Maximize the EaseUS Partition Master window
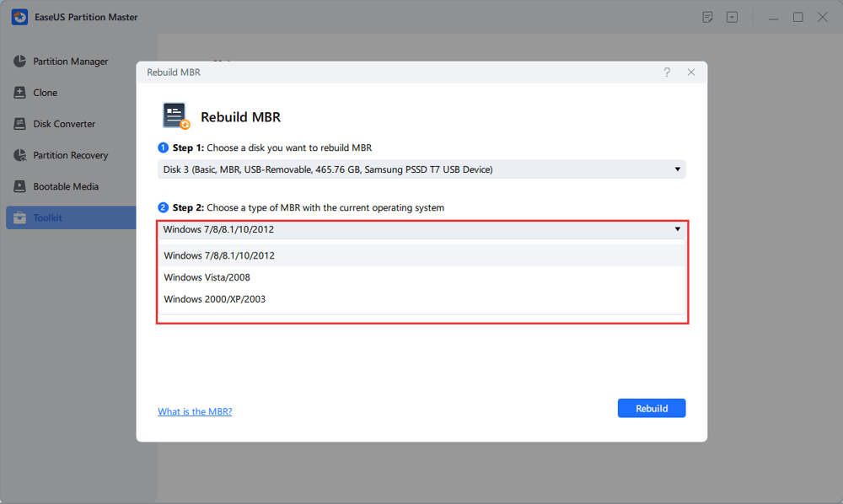This screenshot has width=843, height=504. point(798,17)
